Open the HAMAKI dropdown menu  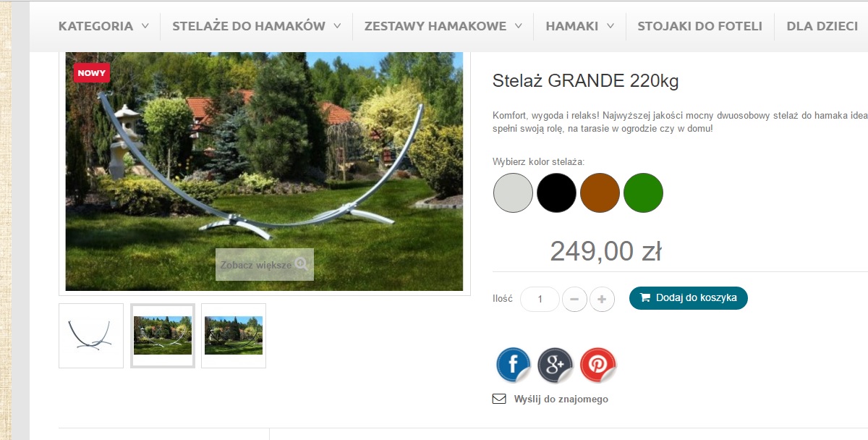579,26
